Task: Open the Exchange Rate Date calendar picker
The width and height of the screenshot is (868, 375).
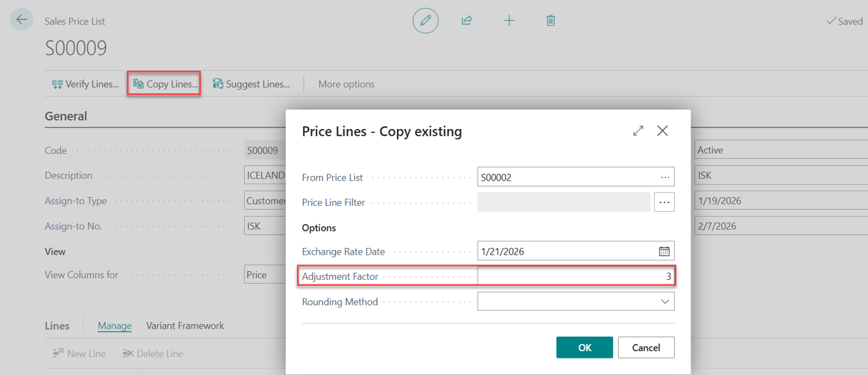Action: [x=664, y=251]
